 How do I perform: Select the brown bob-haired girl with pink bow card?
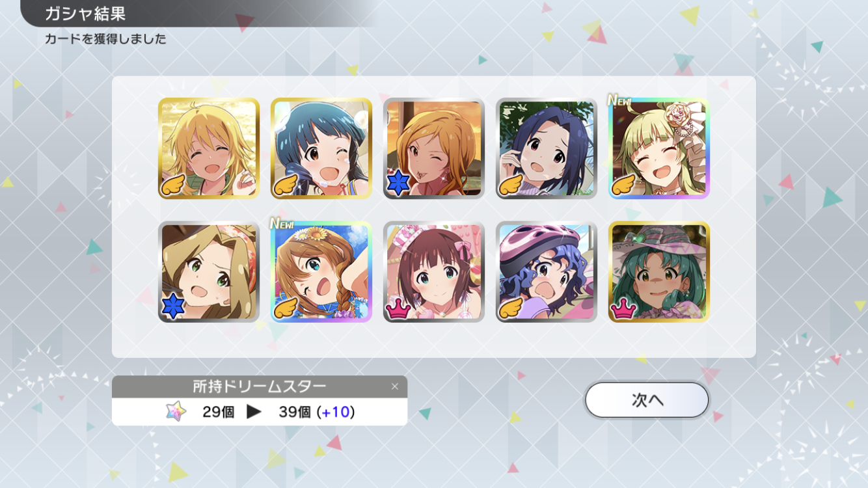(x=434, y=272)
